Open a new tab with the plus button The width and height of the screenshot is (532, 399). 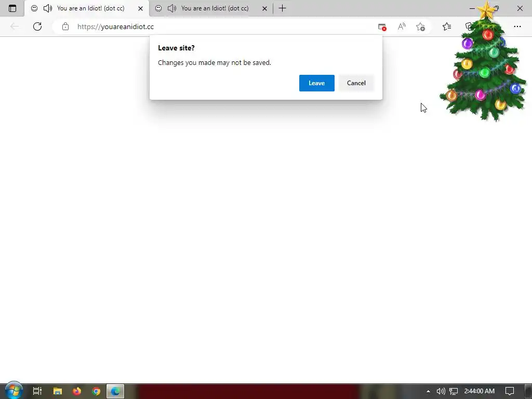(x=282, y=8)
